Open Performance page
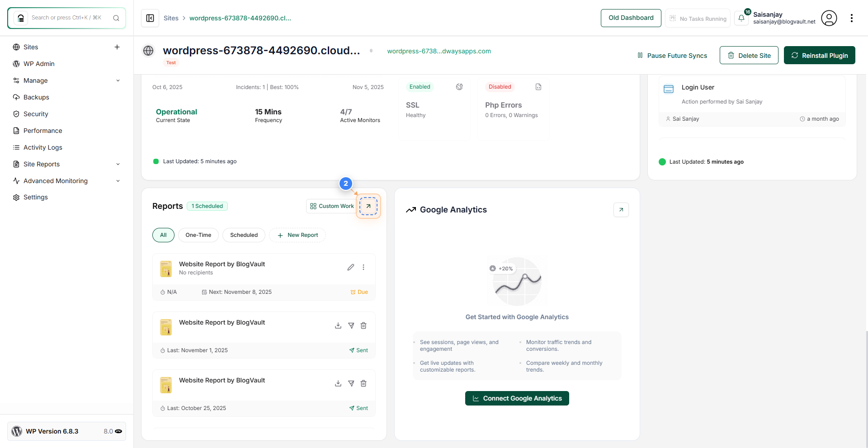868x448 pixels. (43, 131)
